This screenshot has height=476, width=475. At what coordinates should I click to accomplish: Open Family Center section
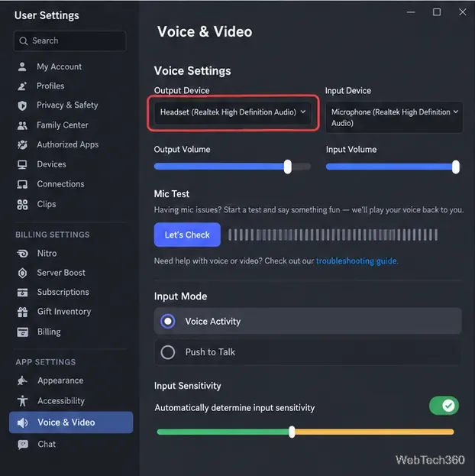click(x=63, y=125)
